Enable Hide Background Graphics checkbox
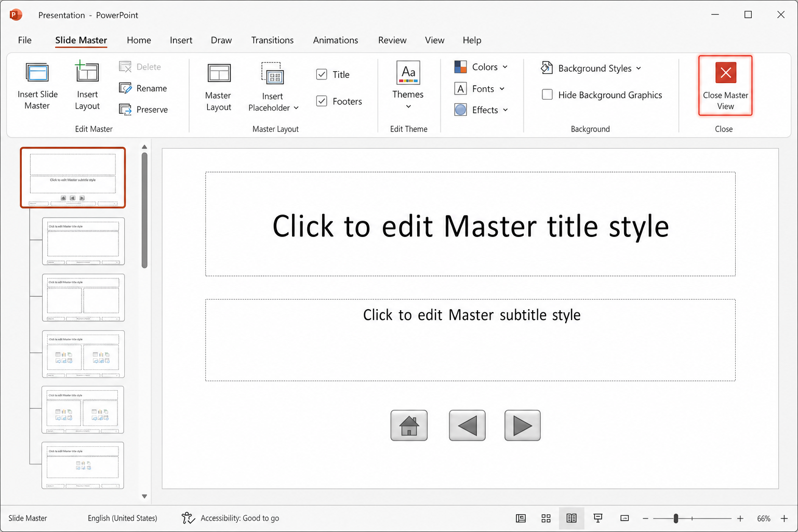Screen dimensions: 798x532 click(x=547, y=95)
